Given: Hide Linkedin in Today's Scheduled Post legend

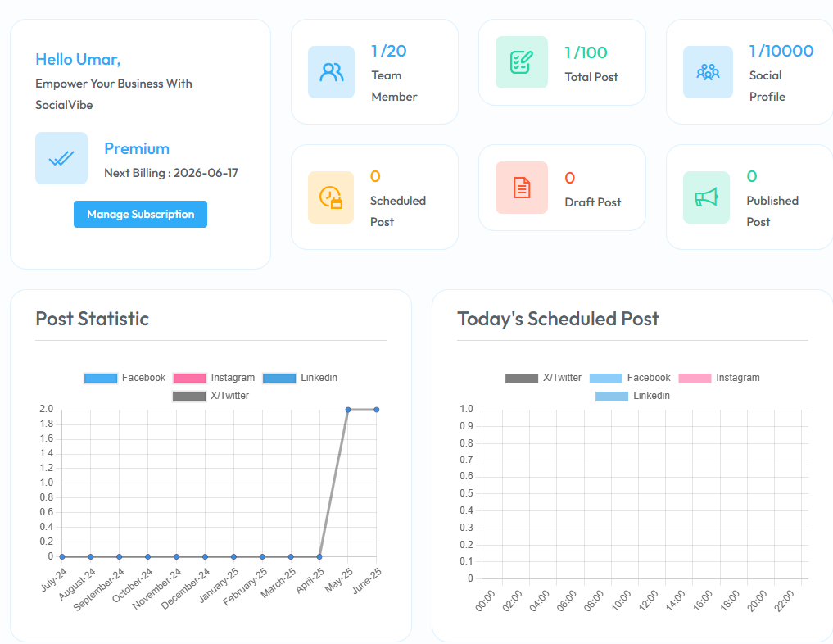Looking at the screenshot, I should tap(633, 396).
